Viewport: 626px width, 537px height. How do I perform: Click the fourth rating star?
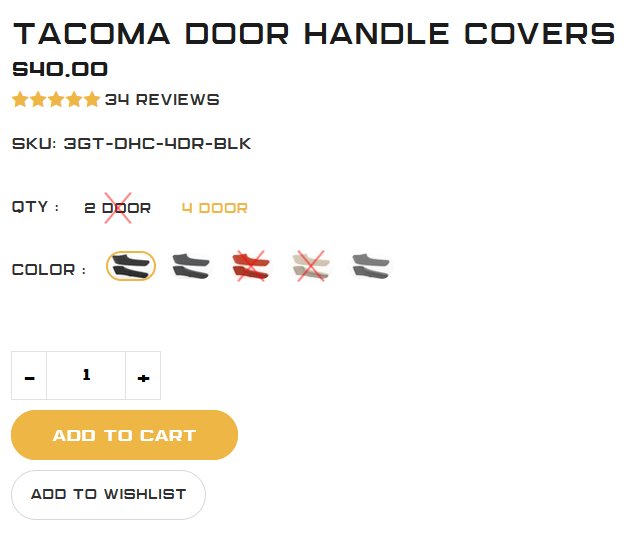tap(74, 99)
